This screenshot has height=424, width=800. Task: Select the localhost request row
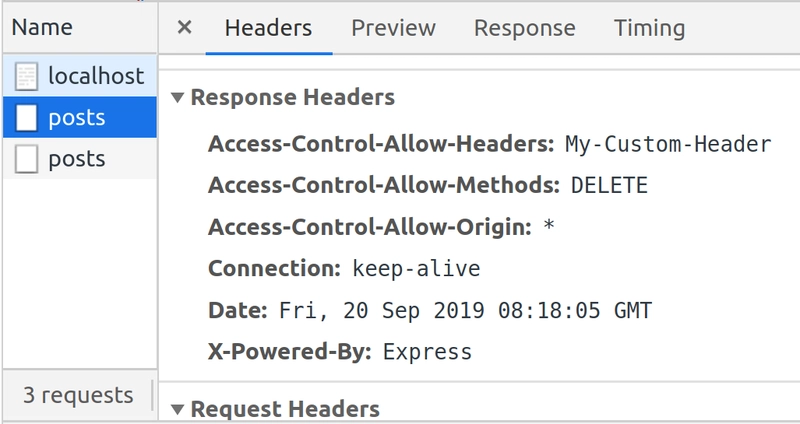pos(80,76)
